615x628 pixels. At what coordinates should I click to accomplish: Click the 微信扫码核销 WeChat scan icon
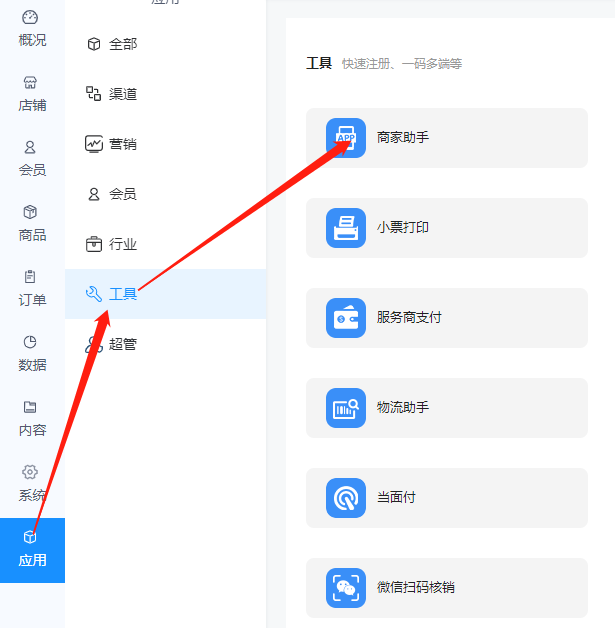coord(346,588)
